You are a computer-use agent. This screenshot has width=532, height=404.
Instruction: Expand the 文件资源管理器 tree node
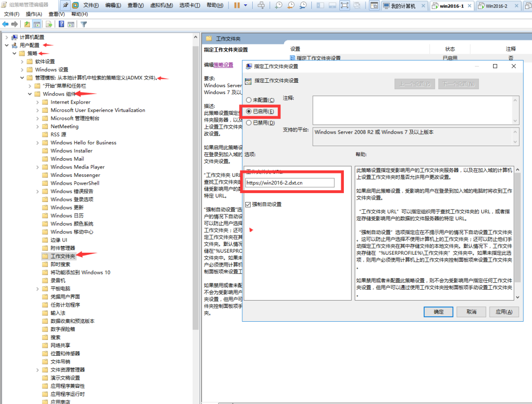(x=37, y=370)
